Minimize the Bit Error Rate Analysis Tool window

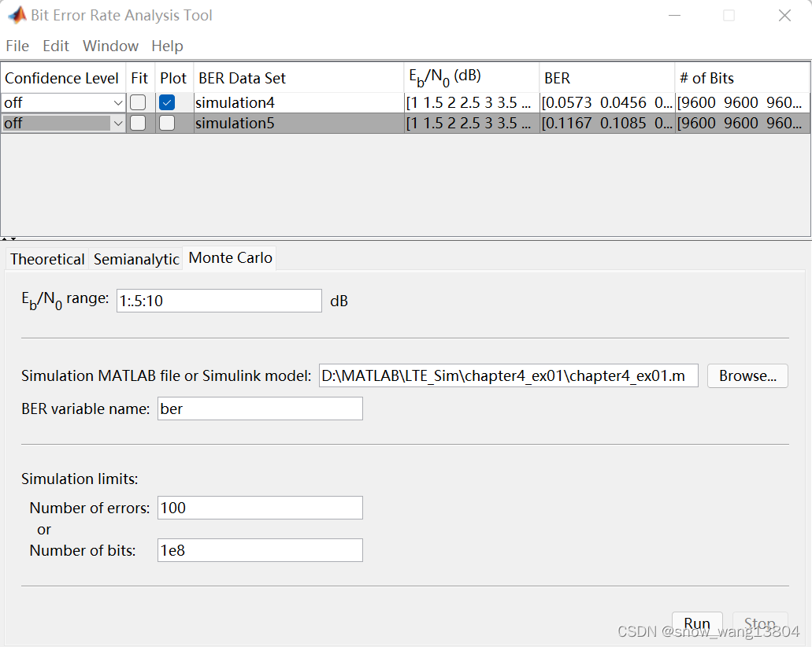pyautogui.click(x=674, y=16)
